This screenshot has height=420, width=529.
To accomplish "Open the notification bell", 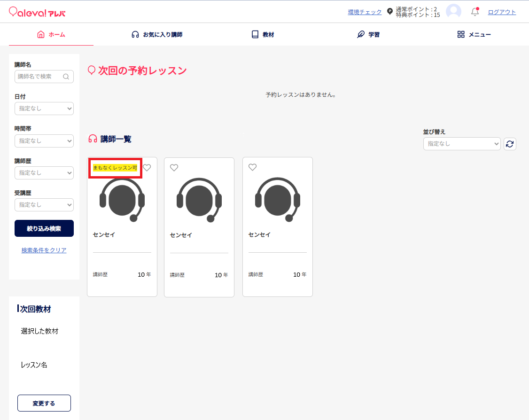I will pyautogui.click(x=475, y=12).
